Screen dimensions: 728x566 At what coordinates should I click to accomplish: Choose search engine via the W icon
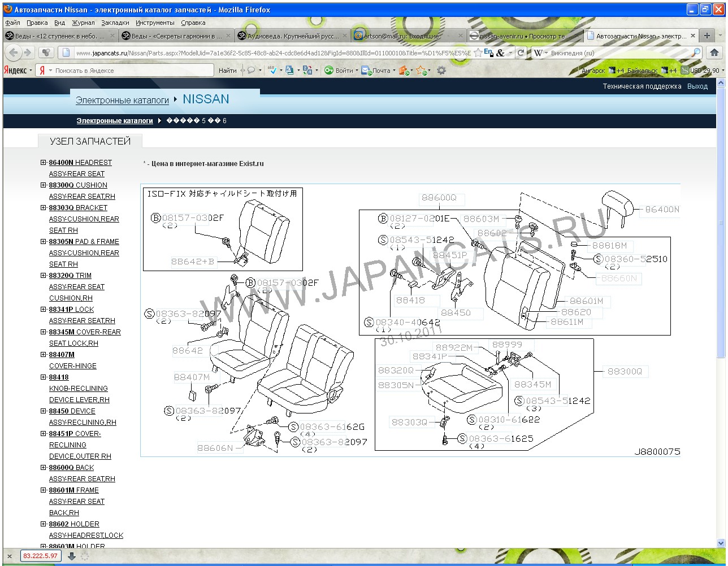click(x=539, y=53)
